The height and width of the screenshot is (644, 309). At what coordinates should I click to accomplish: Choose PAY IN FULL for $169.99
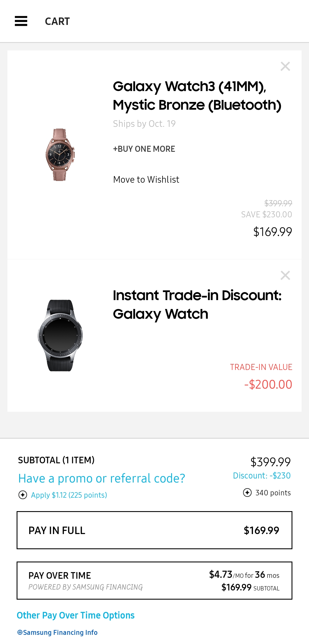click(x=154, y=530)
